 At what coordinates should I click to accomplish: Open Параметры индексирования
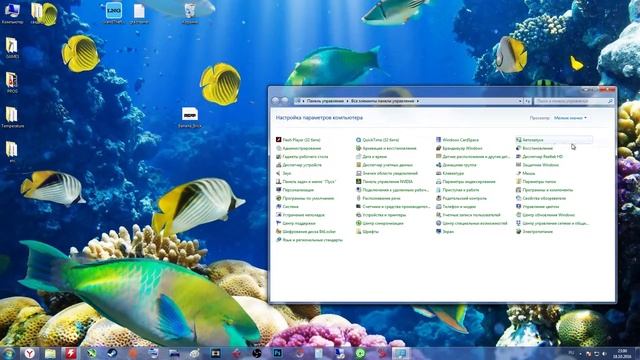pyautogui.click(x=466, y=182)
